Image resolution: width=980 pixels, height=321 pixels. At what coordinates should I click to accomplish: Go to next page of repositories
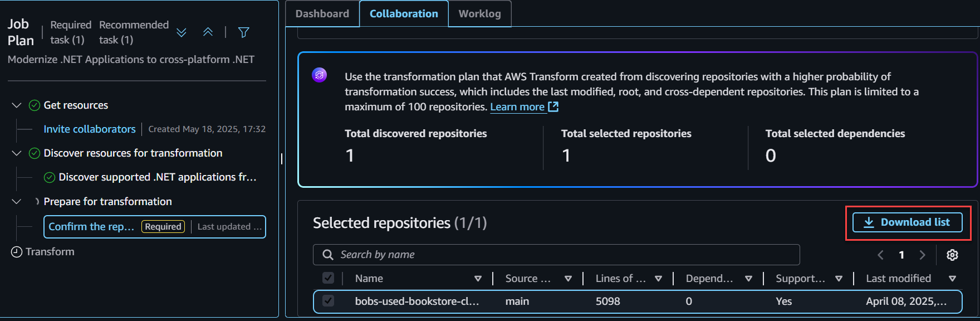[x=922, y=255]
